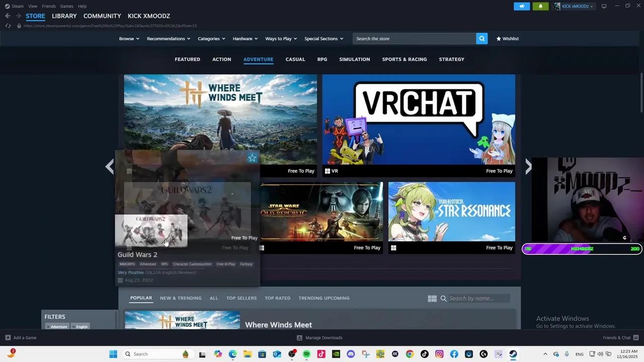This screenshot has height=362, width=644.
Task: Open the KICK XMOODZ profile section
Action: (149, 16)
